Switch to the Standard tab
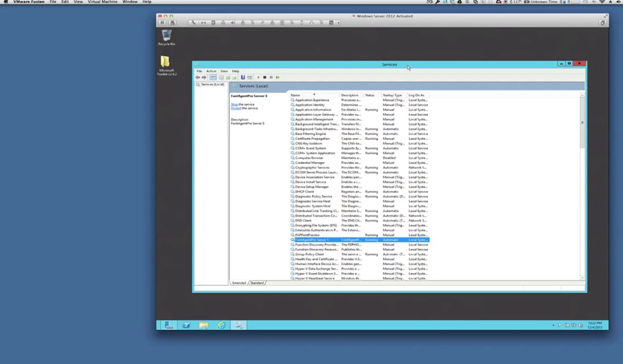This screenshot has width=623, height=364. (257, 283)
